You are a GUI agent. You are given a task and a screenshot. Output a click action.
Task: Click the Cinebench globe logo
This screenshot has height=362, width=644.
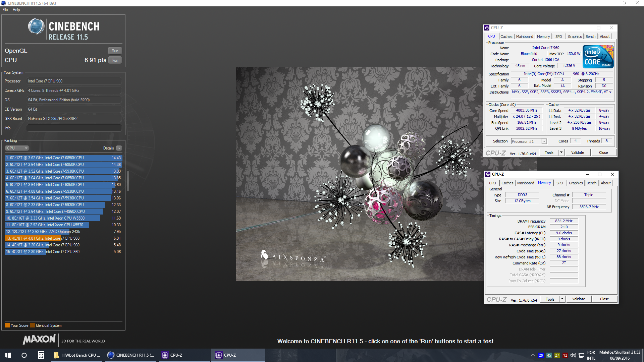coord(36,26)
